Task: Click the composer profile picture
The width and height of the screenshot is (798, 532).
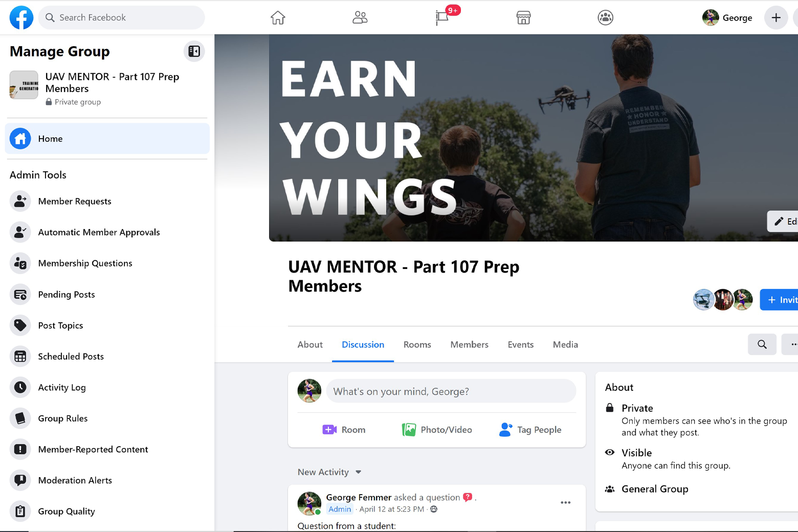Action: coord(309,391)
